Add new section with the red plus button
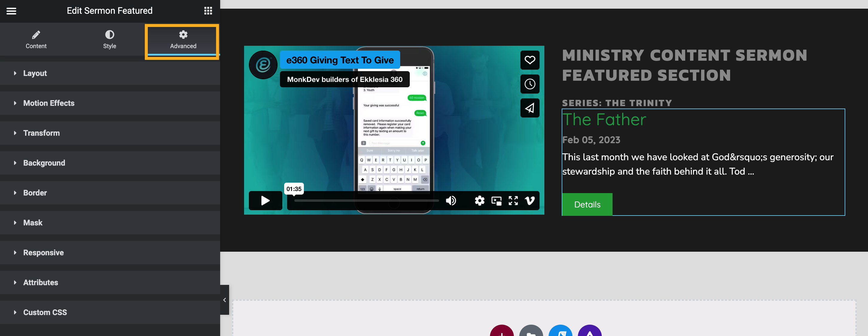 point(502,331)
